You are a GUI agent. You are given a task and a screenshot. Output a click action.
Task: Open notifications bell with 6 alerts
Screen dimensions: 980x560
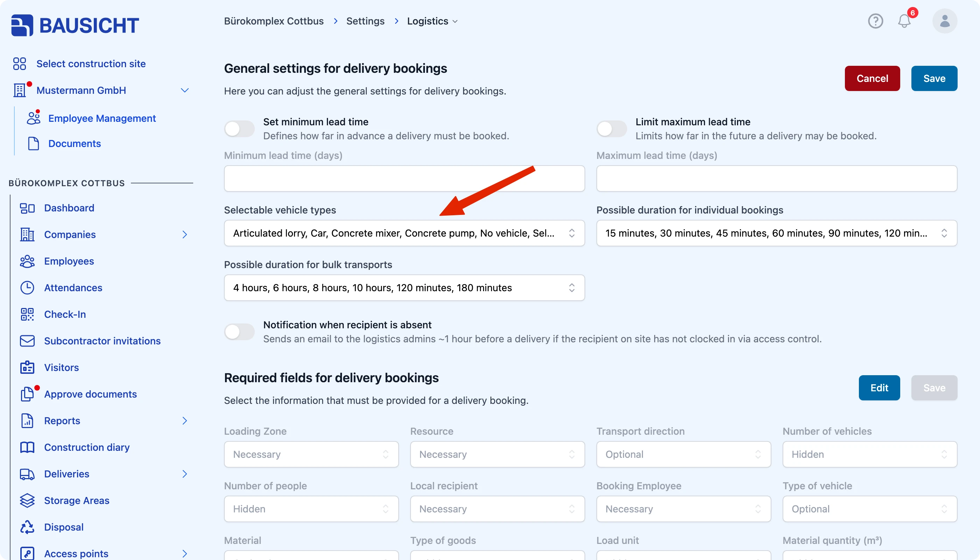click(905, 21)
